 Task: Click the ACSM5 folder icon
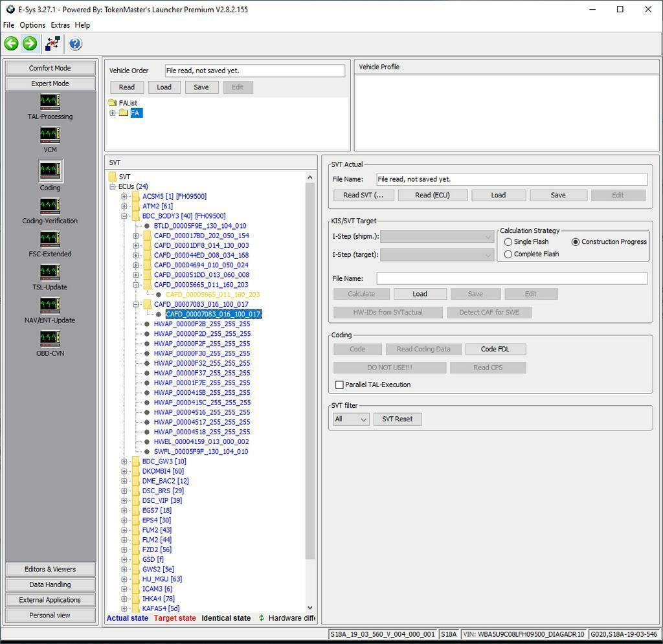pos(136,196)
